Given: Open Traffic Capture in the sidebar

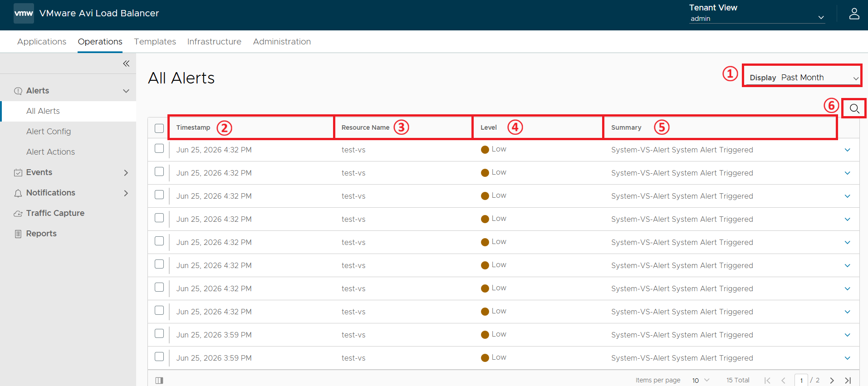Looking at the screenshot, I should (x=55, y=213).
